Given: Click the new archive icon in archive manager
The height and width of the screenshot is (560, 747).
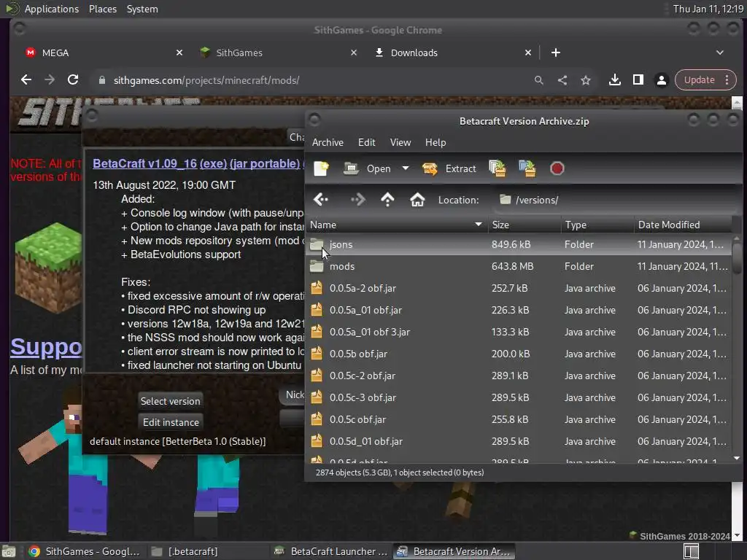Looking at the screenshot, I should pyautogui.click(x=321, y=168).
